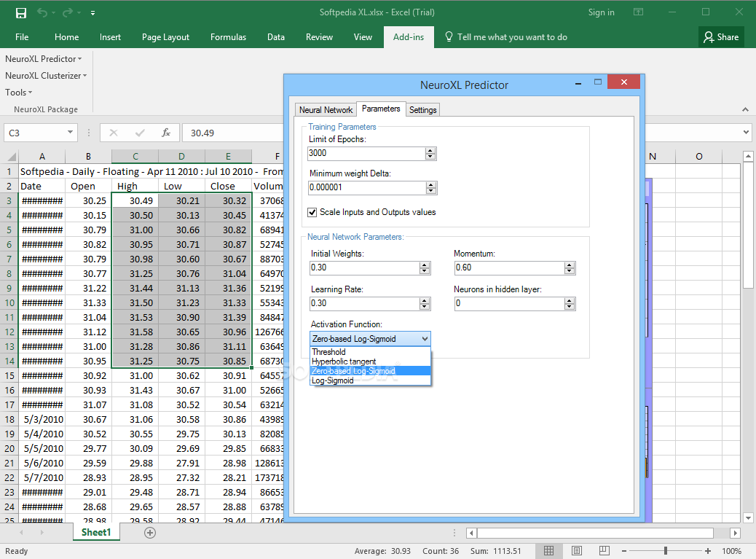Click vertical scrollbar down arrow
756x559 pixels.
(748, 518)
